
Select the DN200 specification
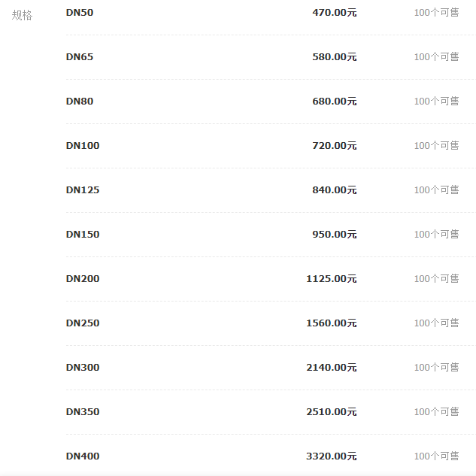tap(83, 279)
